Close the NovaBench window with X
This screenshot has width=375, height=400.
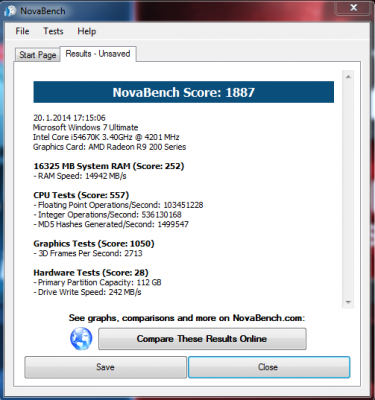click(354, 7)
